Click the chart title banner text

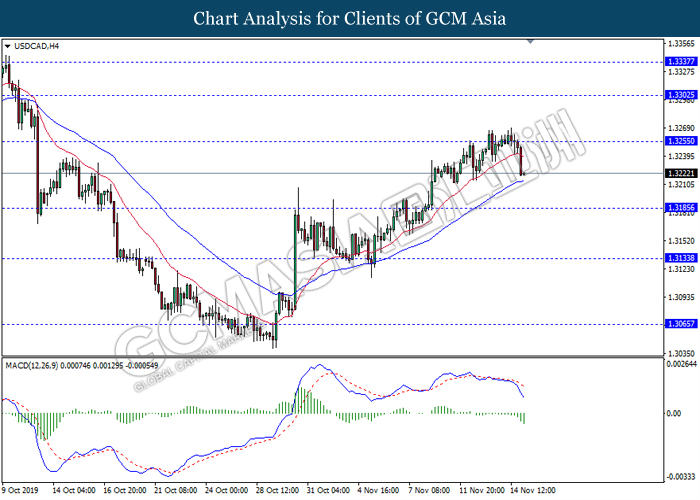[x=349, y=18]
